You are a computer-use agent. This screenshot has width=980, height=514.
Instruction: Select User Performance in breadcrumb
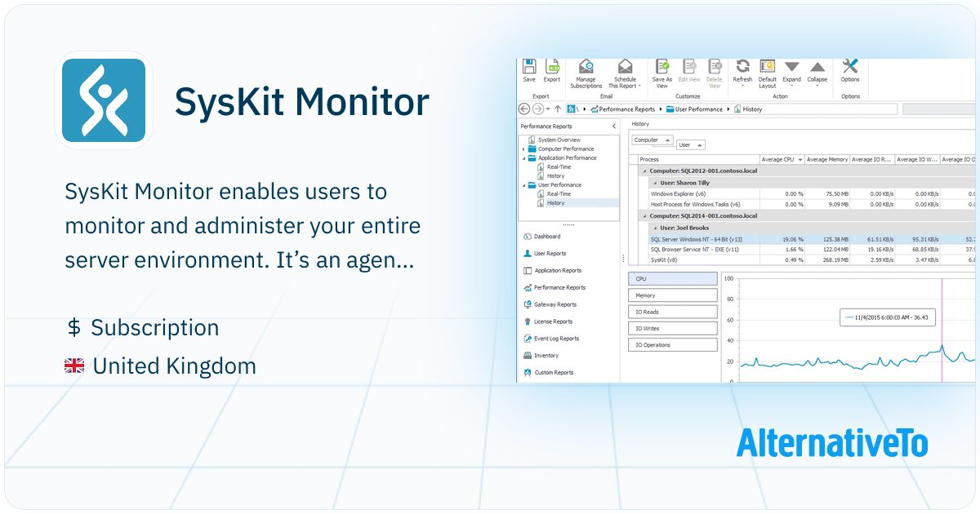point(694,109)
